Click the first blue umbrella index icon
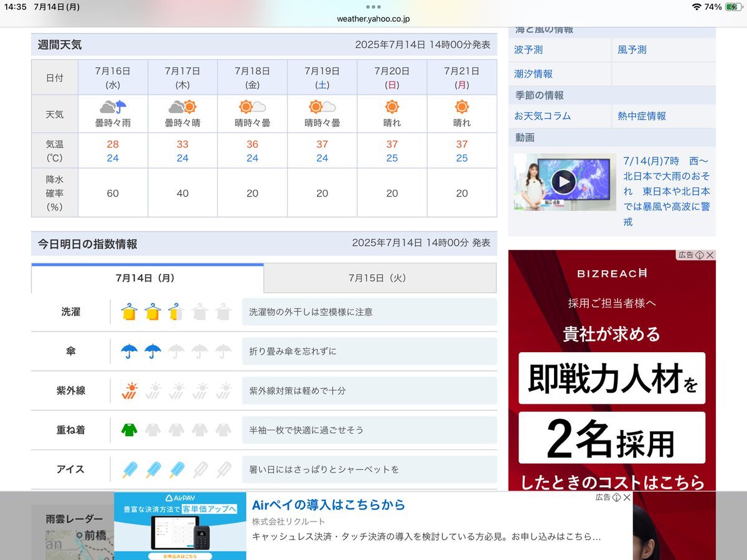 click(129, 351)
